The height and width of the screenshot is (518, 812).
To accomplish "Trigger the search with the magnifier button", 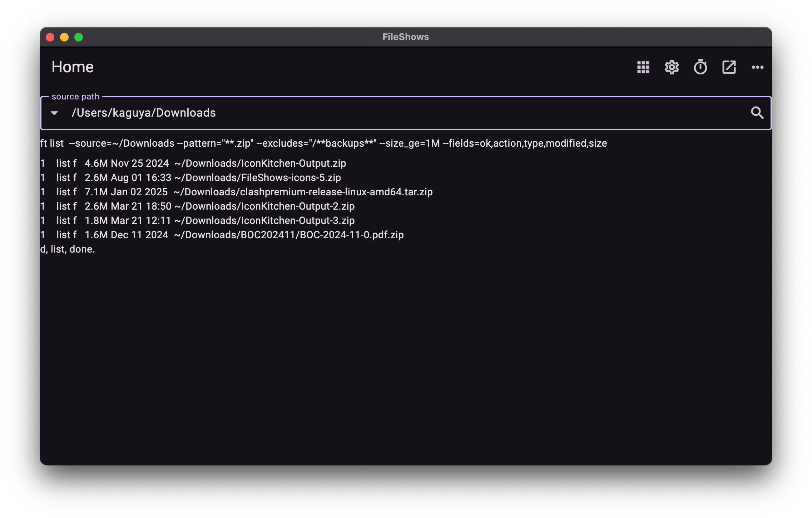I will 757,113.
